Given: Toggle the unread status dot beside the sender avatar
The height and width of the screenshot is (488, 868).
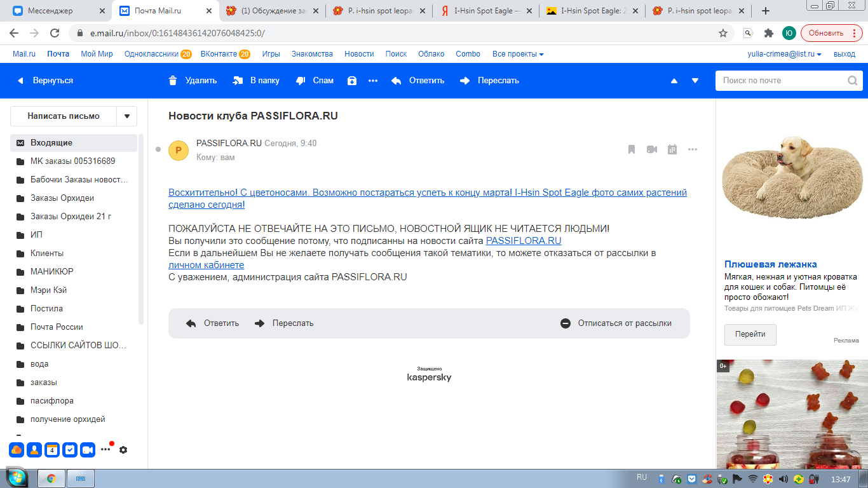Looking at the screenshot, I should pyautogui.click(x=158, y=149).
